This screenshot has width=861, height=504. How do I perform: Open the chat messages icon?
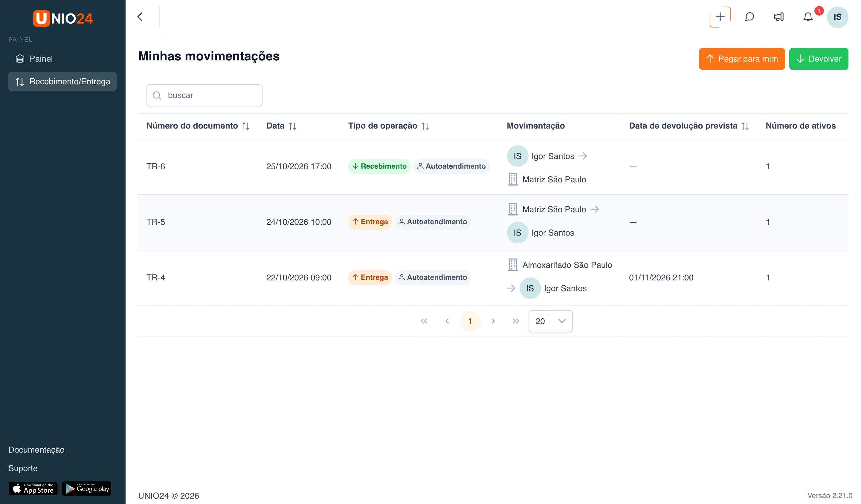(x=749, y=17)
